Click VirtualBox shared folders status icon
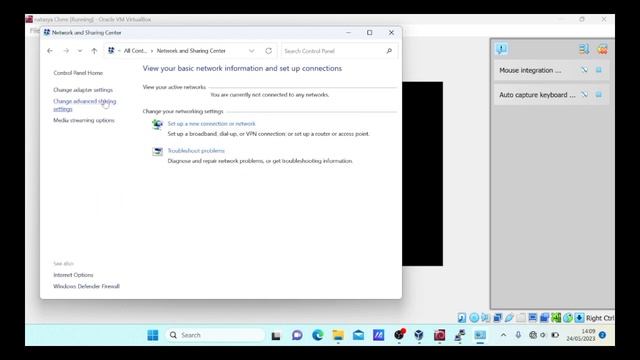 point(521,318)
